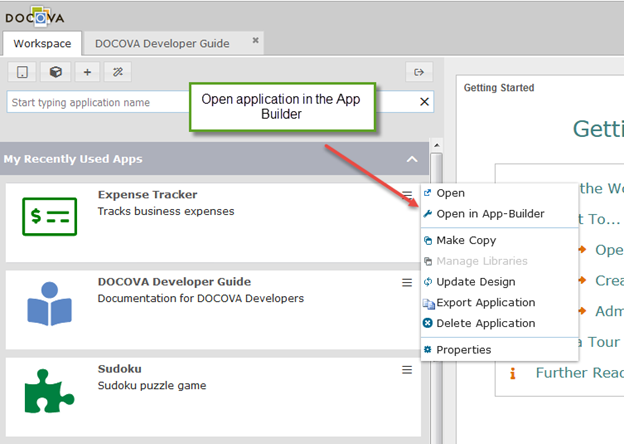Choose Open in App-Builder menu item
The width and height of the screenshot is (624, 444).
[x=499, y=214]
